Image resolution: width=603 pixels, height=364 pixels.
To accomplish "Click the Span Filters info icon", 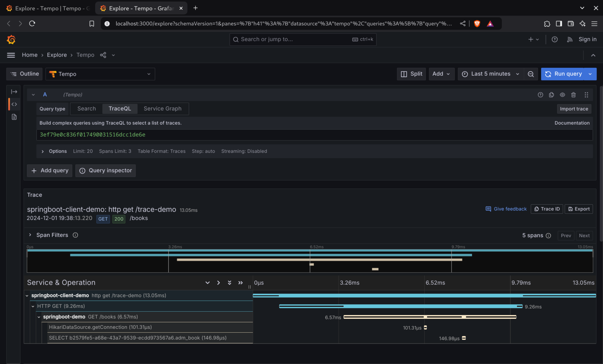I will (x=75, y=235).
